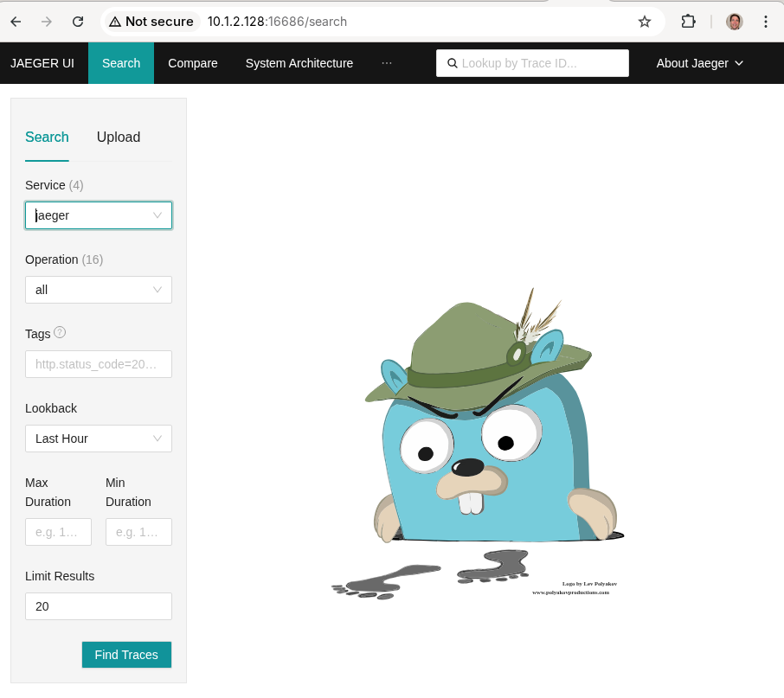The image size is (784, 698).
Task: Open the Operation dropdown set to all
Action: click(98, 290)
